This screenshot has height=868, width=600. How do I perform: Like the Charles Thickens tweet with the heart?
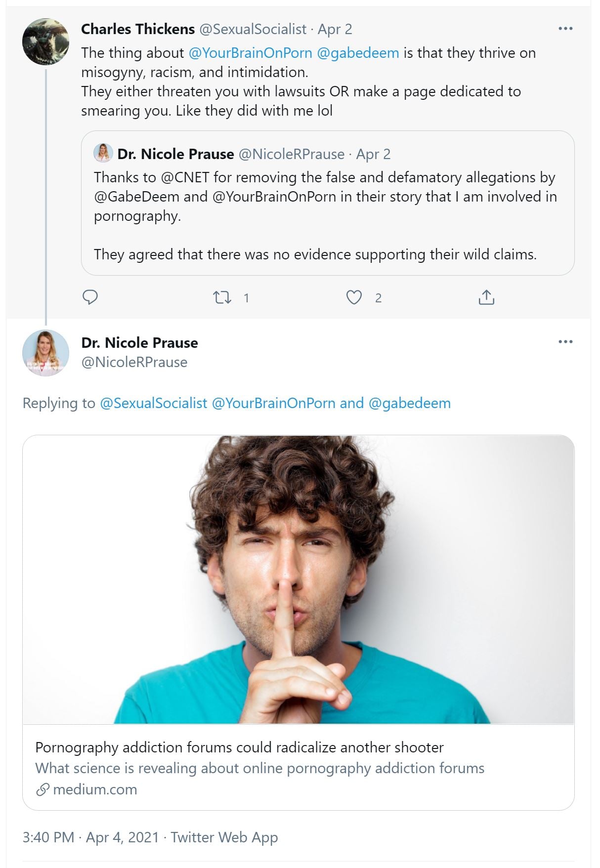tap(354, 297)
